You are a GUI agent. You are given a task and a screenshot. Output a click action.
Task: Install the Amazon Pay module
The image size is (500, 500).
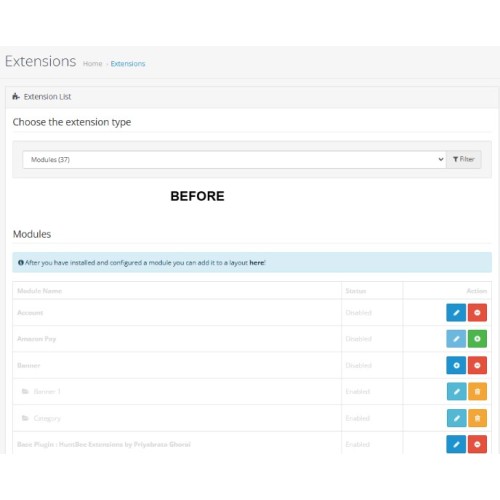click(x=477, y=339)
